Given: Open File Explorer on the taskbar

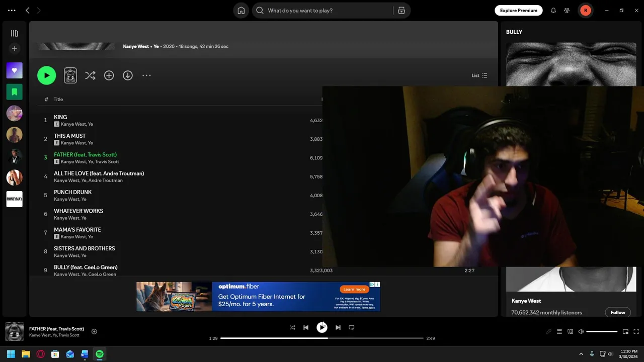Looking at the screenshot, I should 26,354.
